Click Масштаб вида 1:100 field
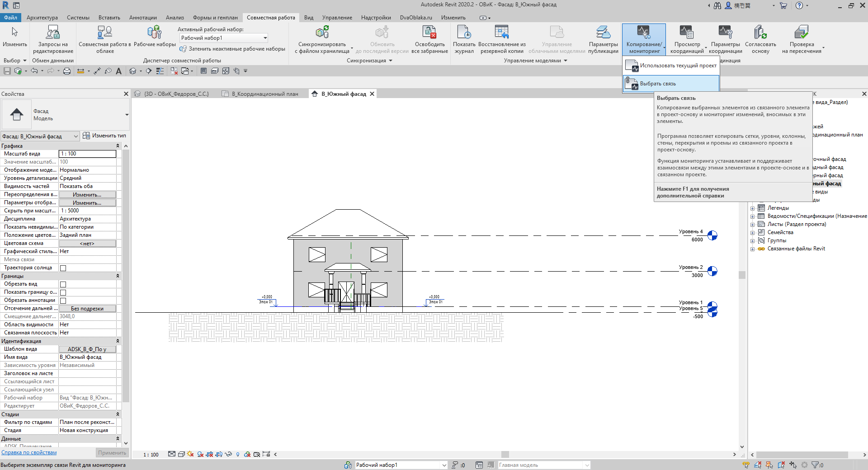Viewport: 868px width, 470px height. 87,154
